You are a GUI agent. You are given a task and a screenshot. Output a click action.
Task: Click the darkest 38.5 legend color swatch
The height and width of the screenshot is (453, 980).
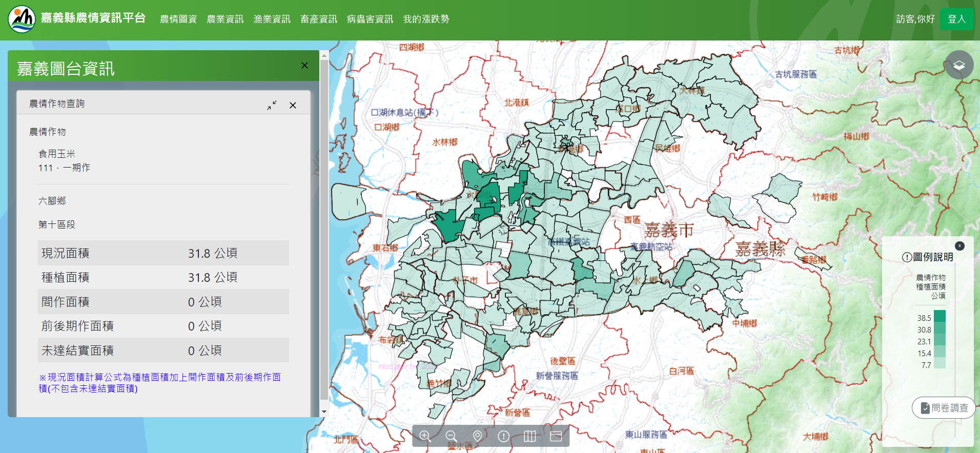tap(940, 316)
